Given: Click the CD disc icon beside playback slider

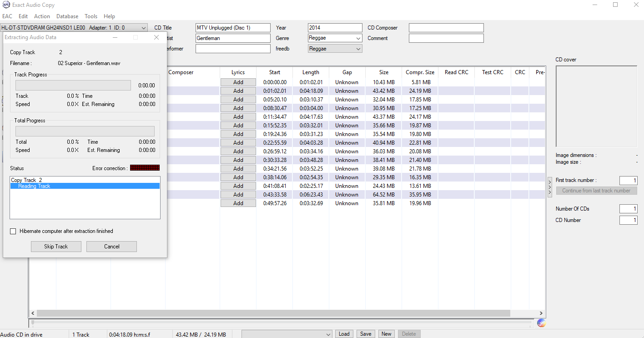Looking at the screenshot, I should tap(541, 323).
